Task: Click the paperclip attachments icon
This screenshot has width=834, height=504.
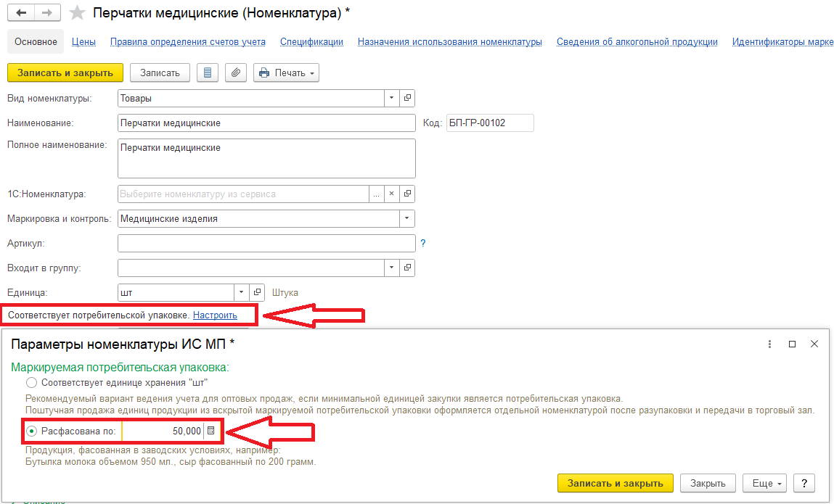Action: pyautogui.click(x=235, y=73)
